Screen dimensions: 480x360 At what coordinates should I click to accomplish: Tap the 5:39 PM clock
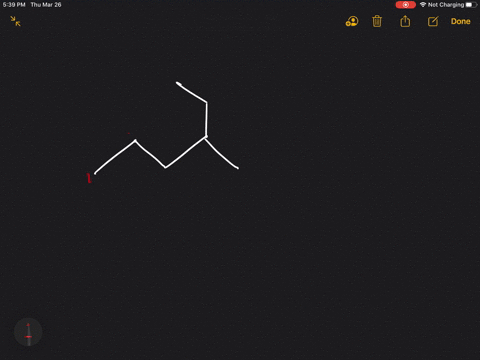(x=14, y=5)
